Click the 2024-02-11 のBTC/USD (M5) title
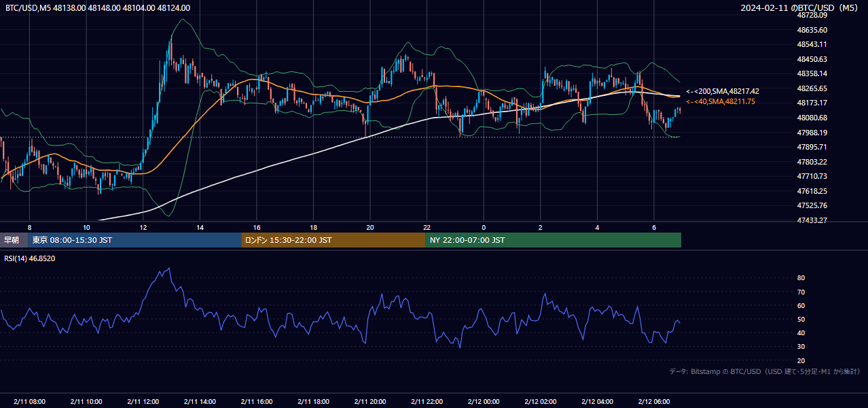Image resolution: width=868 pixels, height=408 pixels. click(x=801, y=8)
